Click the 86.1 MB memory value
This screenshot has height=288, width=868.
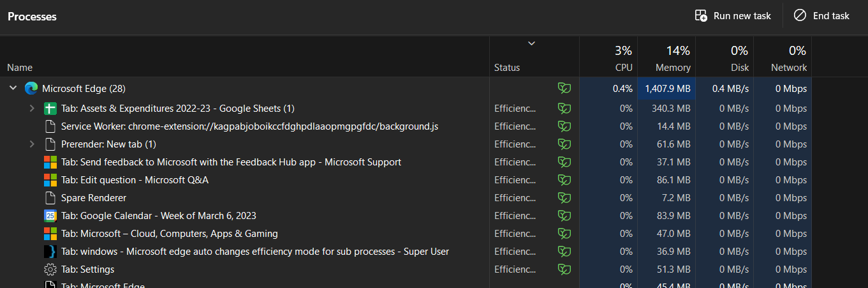(674, 180)
